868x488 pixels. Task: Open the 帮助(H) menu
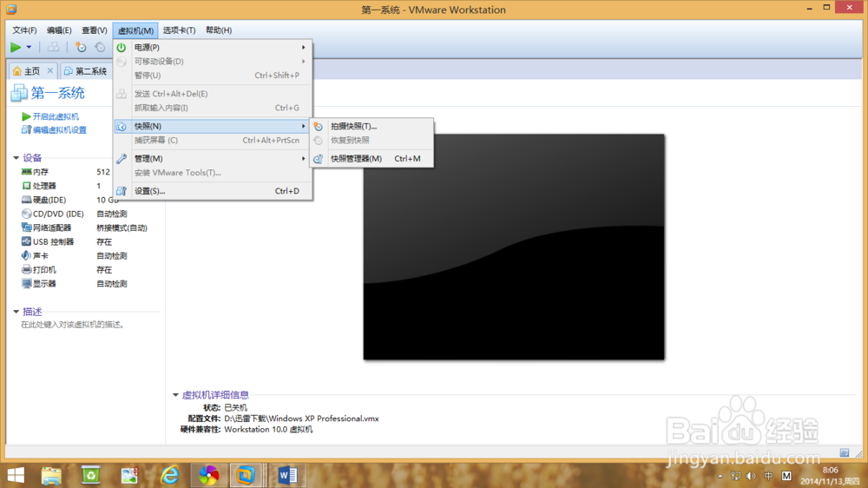point(219,30)
